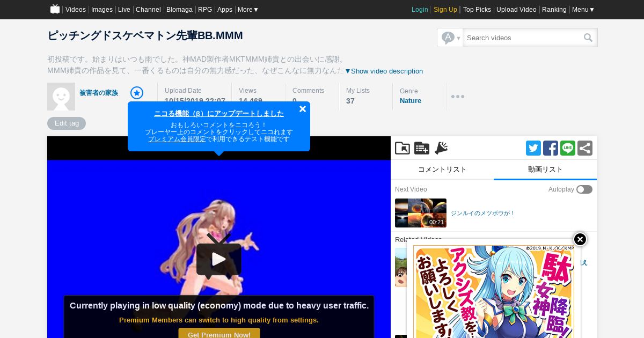644x338 pixels.
Task: Play the video with the center play button
Action: coord(219,259)
